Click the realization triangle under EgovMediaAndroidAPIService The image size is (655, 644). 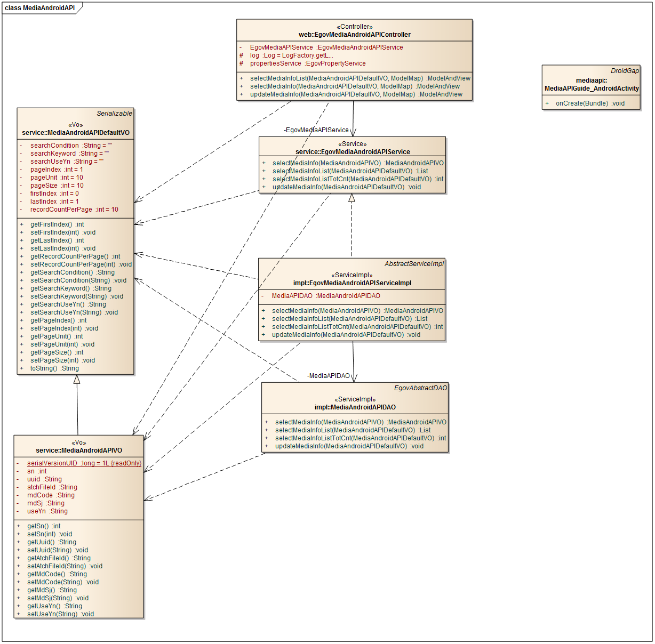pos(352,198)
